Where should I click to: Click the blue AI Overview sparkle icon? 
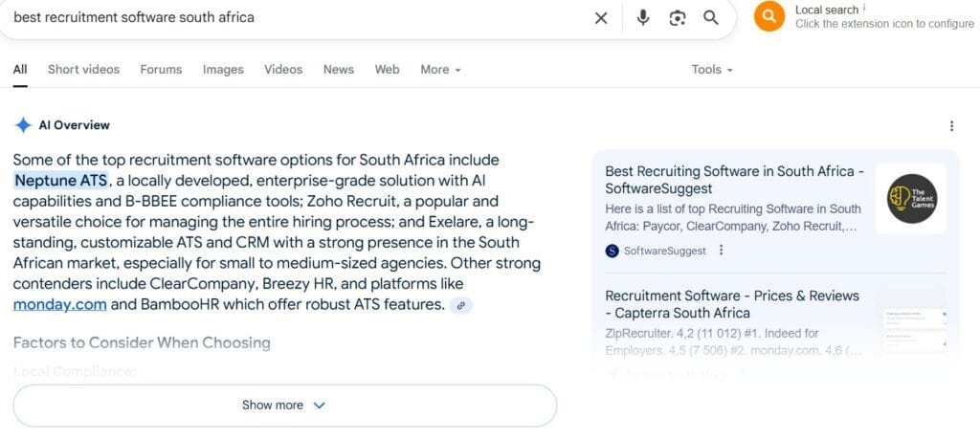tap(24, 125)
